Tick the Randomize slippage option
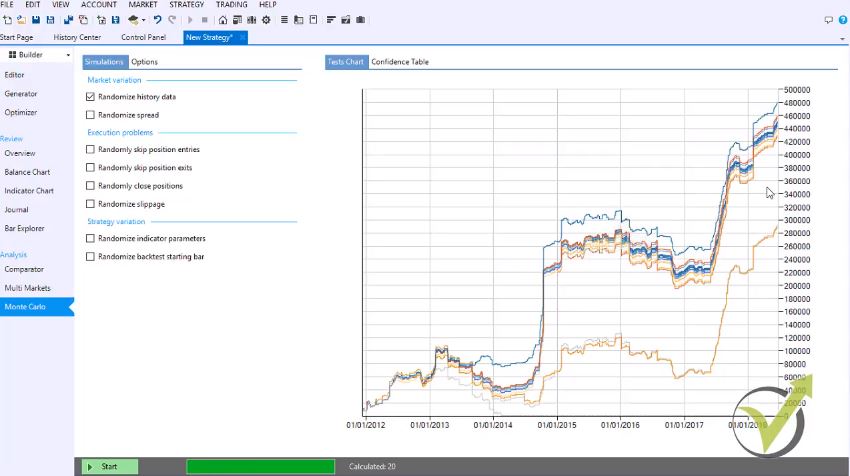850x476 pixels. [x=91, y=204]
